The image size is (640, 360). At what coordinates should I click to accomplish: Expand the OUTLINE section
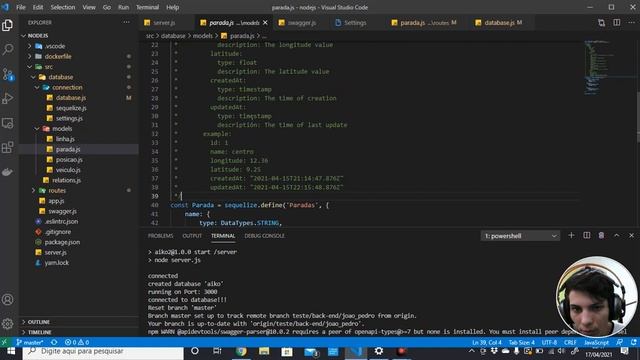point(39,322)
